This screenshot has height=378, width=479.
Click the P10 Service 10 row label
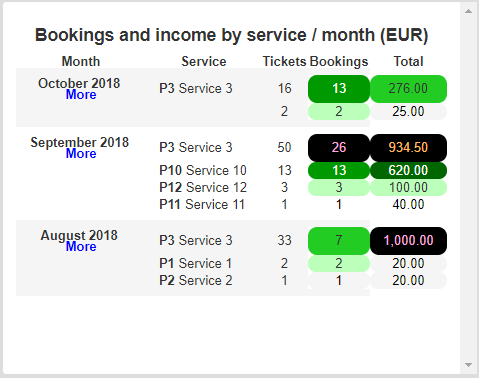click(203, 170)
